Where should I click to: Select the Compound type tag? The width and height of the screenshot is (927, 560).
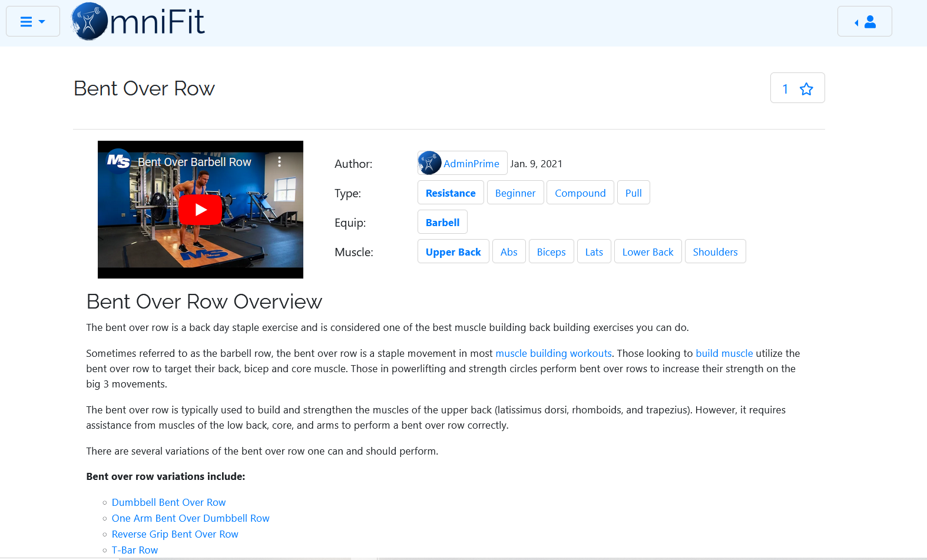(580, 193)
